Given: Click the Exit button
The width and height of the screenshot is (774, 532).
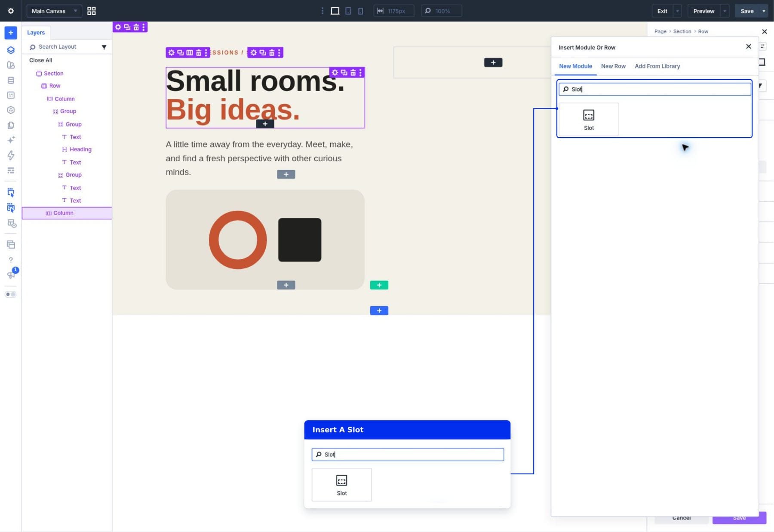Looking at the screenshot, I should [x=662, y=11].
